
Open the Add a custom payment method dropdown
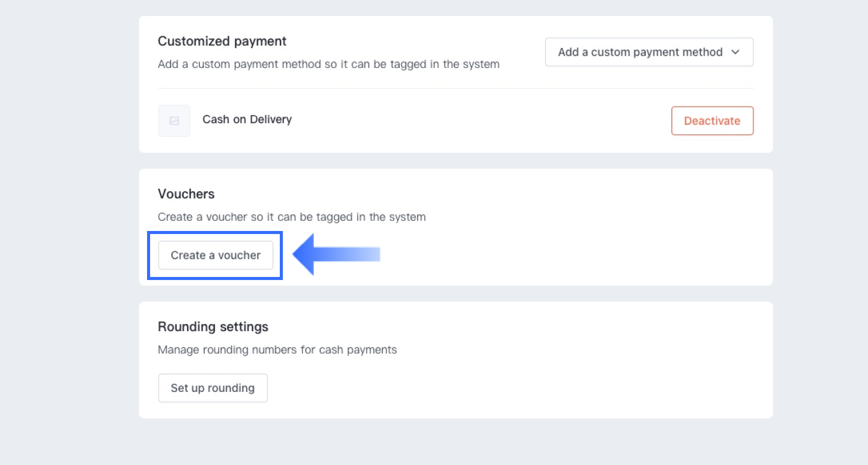648,52
